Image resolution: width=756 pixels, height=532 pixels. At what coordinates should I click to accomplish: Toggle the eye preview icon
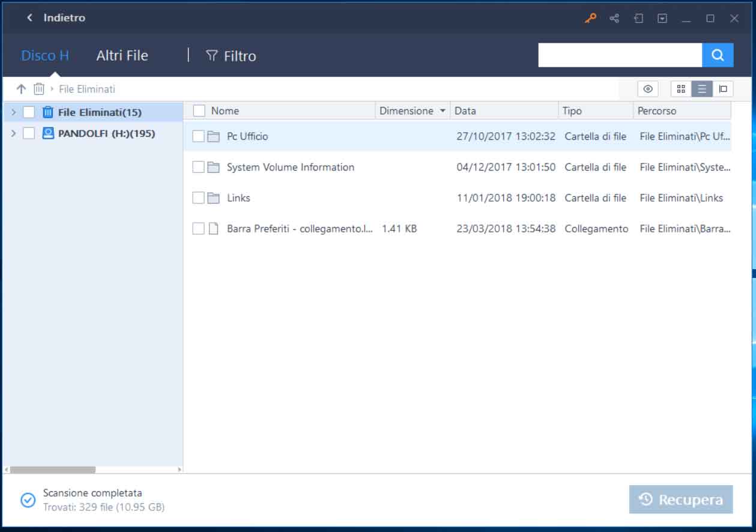pyautogui.click(x=647, y=89)
